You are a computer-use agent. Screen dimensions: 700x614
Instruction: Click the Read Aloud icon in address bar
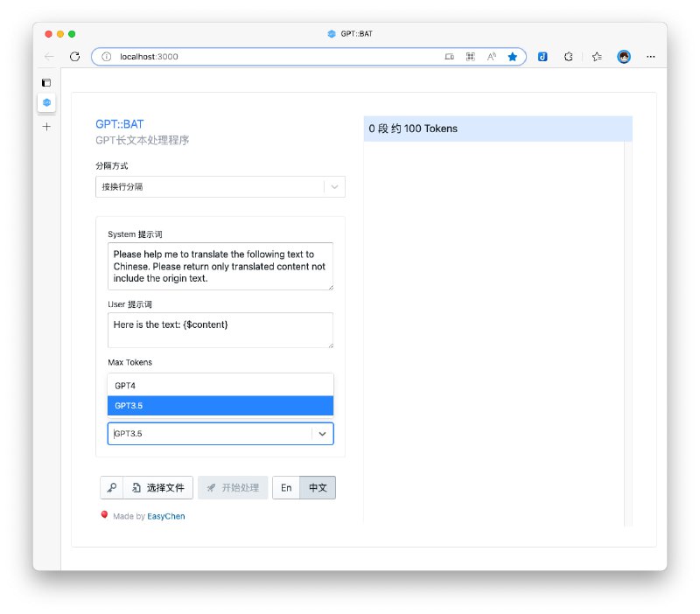[492, 56]
